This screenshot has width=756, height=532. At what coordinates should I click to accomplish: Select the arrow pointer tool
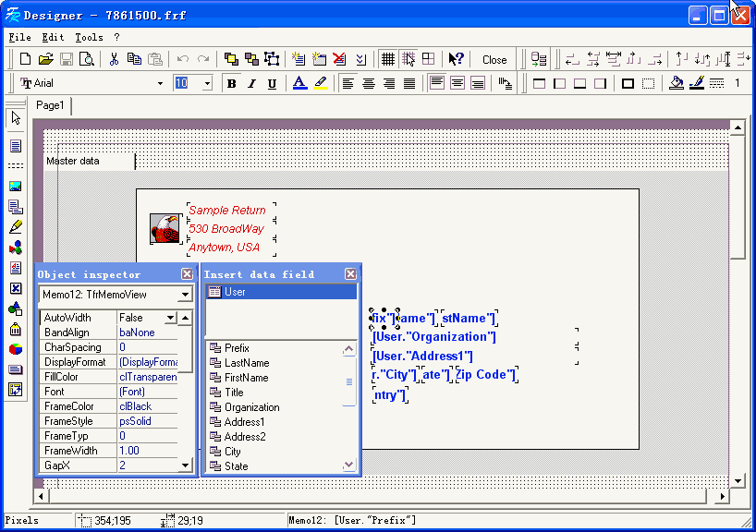coord(16,118)
